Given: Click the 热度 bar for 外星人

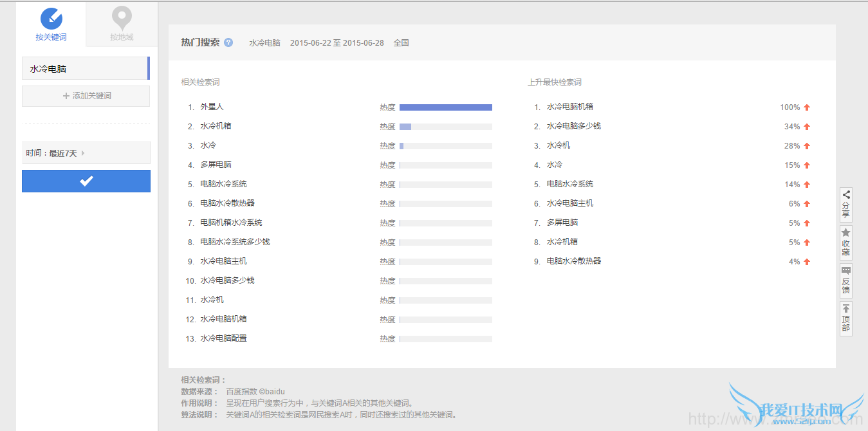Looking at the screenshot, I should click(x=446, y=107).
